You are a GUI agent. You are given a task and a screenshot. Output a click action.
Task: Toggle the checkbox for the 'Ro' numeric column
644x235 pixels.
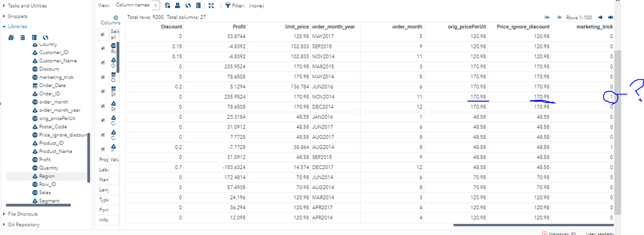pyautogui.click(x=102, y=48)
